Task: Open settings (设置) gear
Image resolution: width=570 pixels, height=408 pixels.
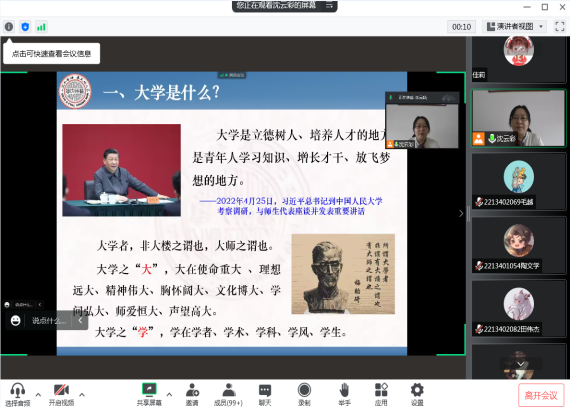Action: (417, 394)
